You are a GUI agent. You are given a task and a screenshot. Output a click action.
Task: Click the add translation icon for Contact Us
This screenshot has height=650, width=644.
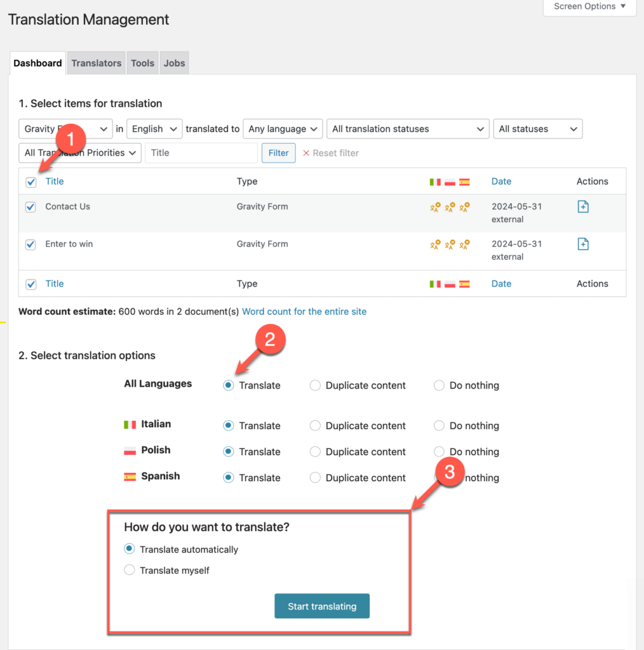[583, 206]
